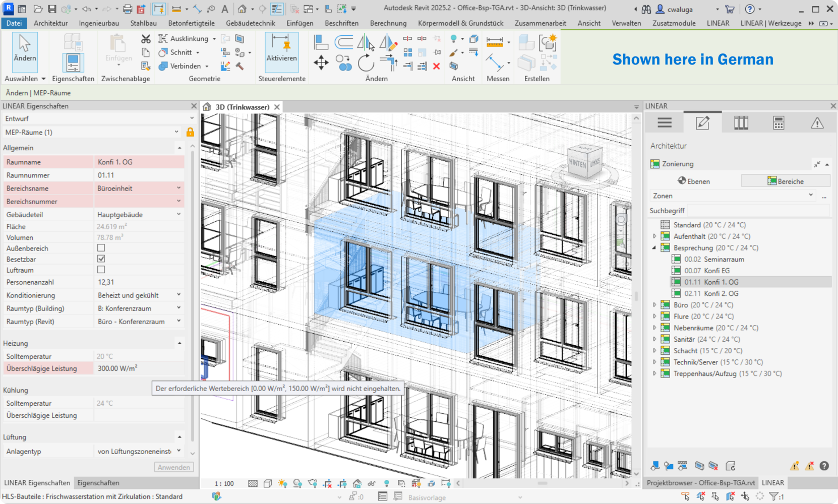Collapse the Besprechung tree node
Image resolution: width=838 pixels, height=504 pixels.
coord(654,248)
